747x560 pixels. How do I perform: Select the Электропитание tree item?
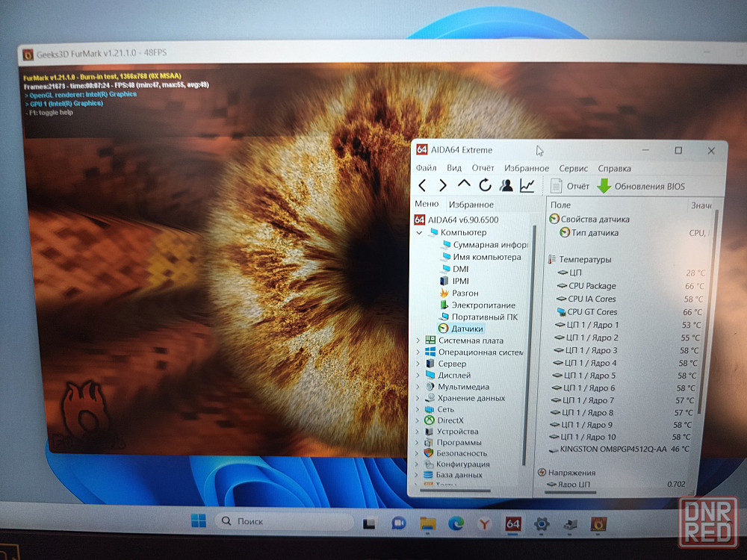click(x=477, y=305)
